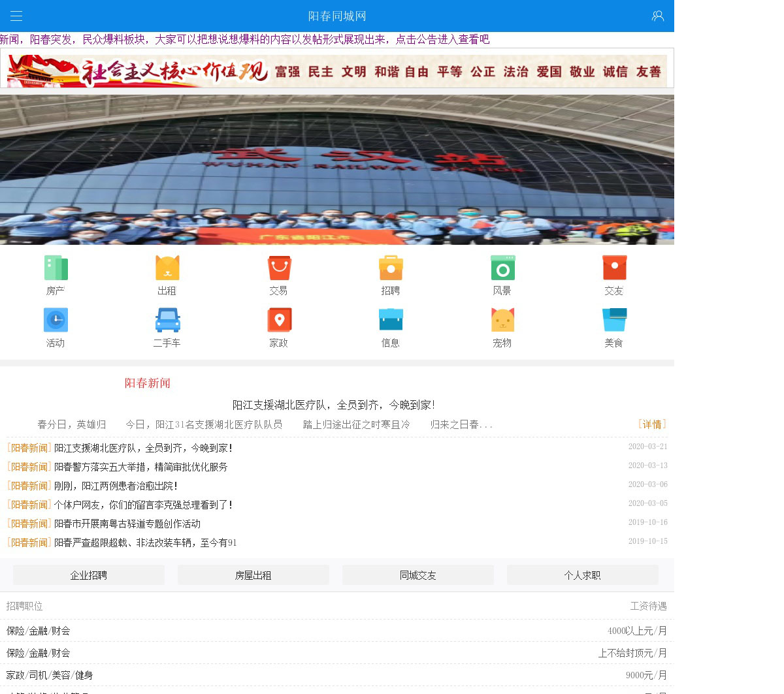
Task: Open the 交友 category icon
Action: coord(614,268)
